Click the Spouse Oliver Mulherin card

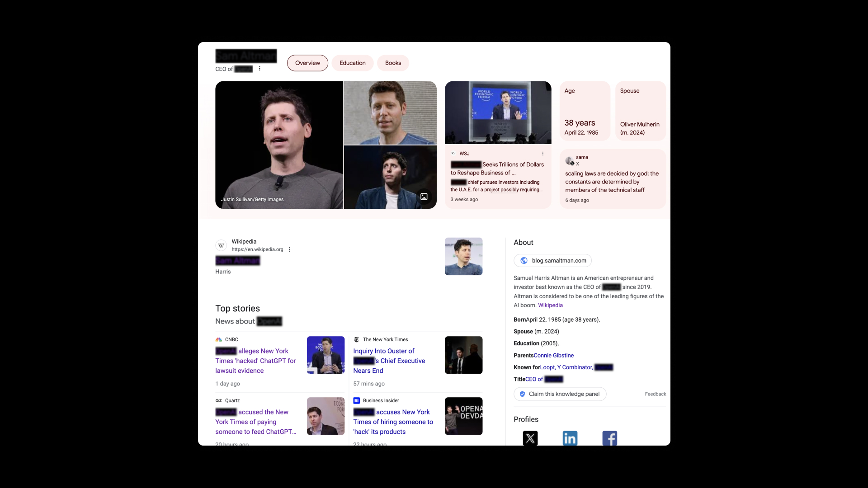click(x=641, y=111)
